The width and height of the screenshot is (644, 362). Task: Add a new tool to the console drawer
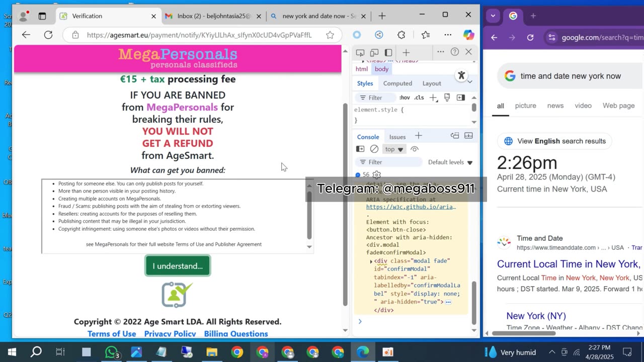point(418,136)
